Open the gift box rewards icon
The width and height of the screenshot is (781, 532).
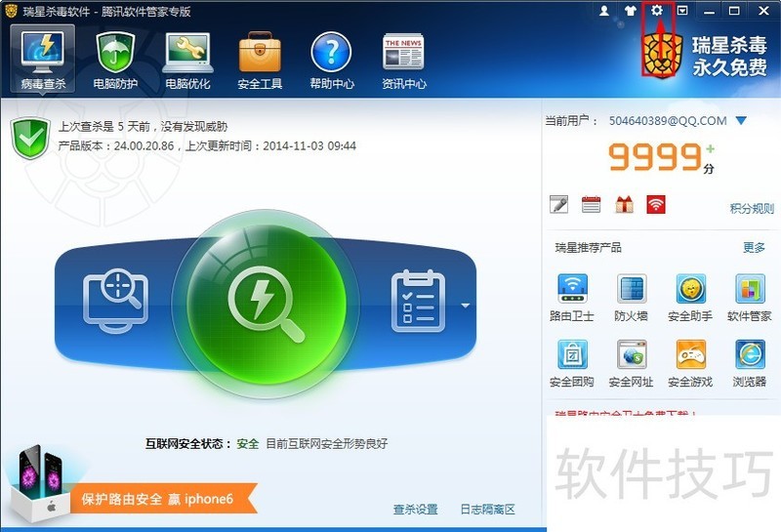(624, 204)
